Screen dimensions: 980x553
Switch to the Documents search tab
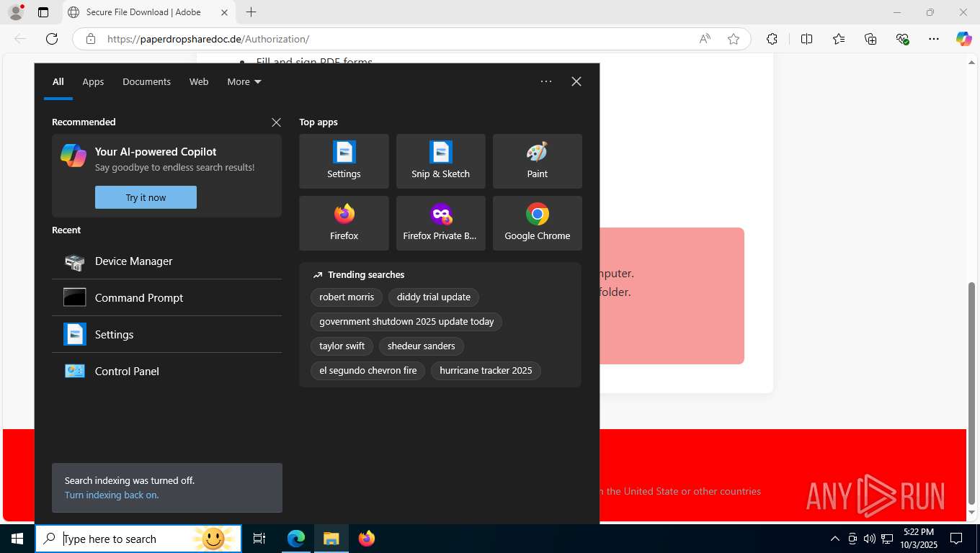pyautogui.click(x=146, y=81)
